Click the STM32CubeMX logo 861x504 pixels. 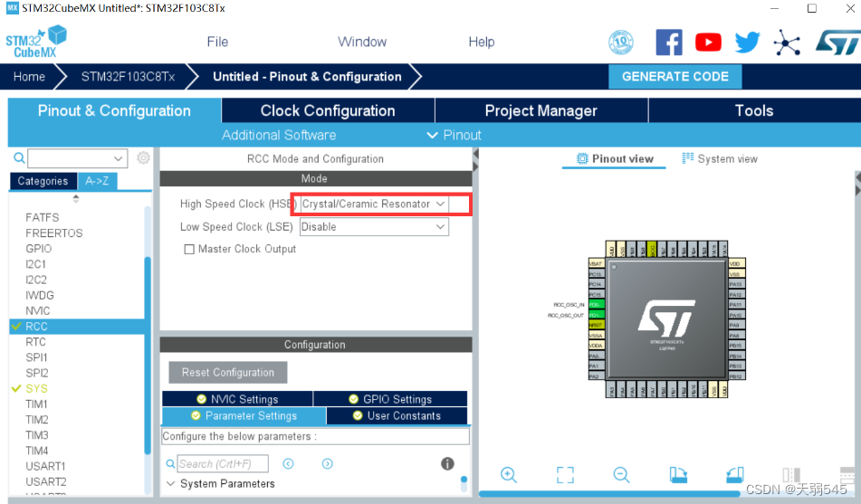[x=36, y=42]
